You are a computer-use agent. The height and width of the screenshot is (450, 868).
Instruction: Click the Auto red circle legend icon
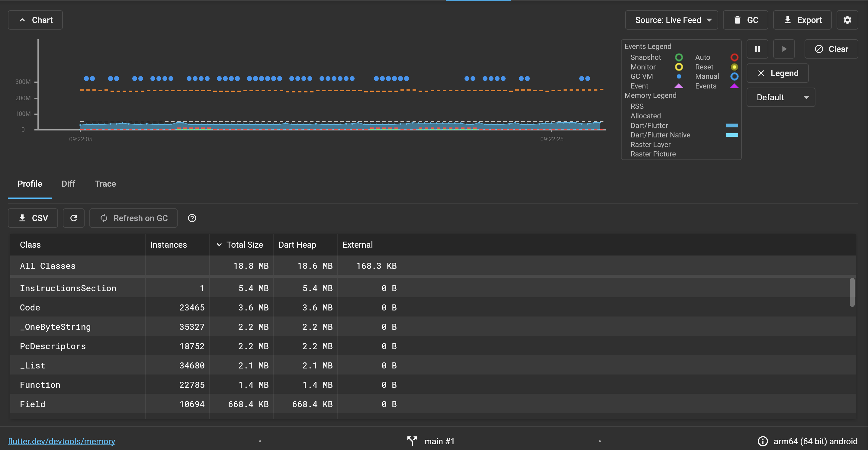tap(734, 57)
